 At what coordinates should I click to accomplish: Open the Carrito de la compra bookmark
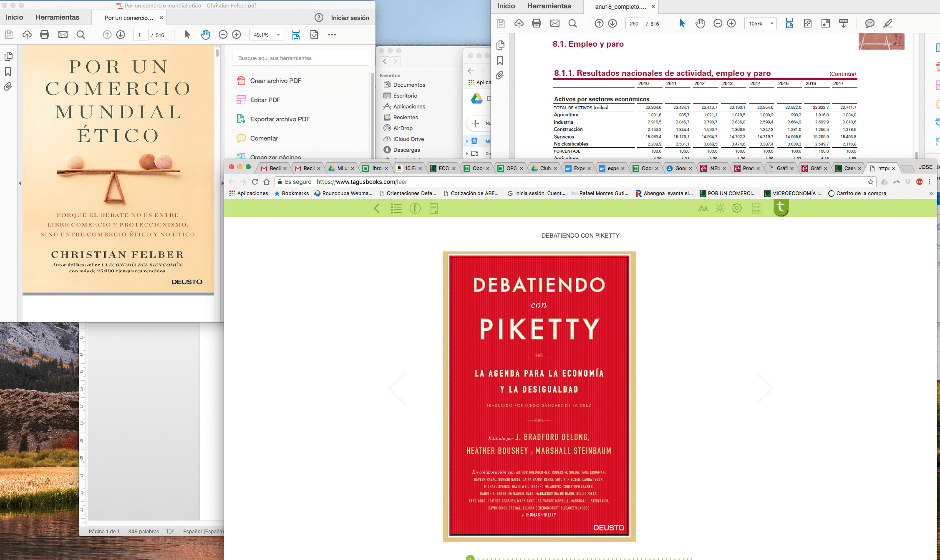857,193
